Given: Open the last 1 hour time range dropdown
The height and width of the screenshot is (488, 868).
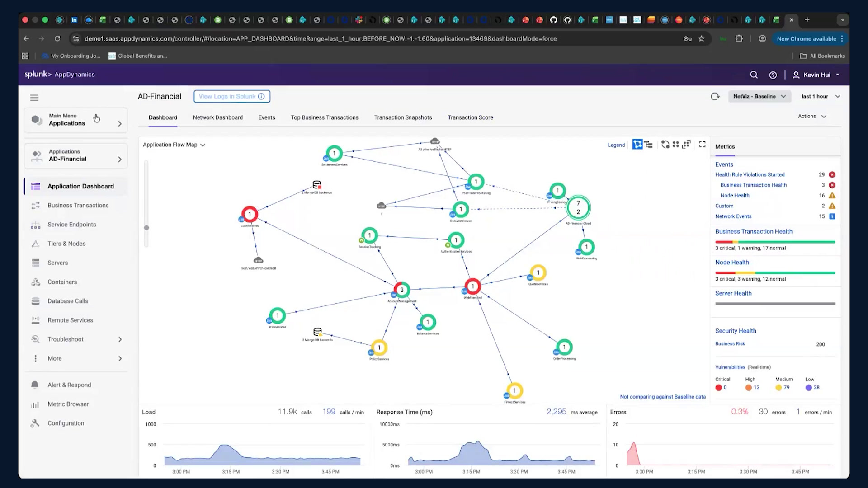Looking at the screenshot, I should coord(821,96).
